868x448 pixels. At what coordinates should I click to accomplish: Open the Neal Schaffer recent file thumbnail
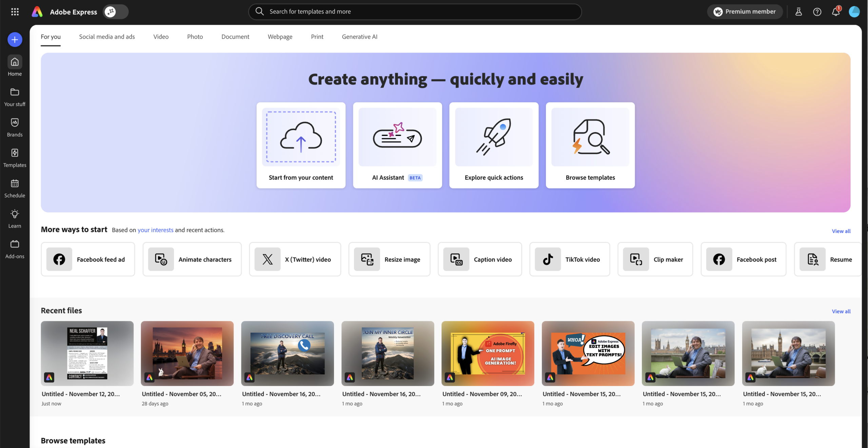[x=87, y=353]
